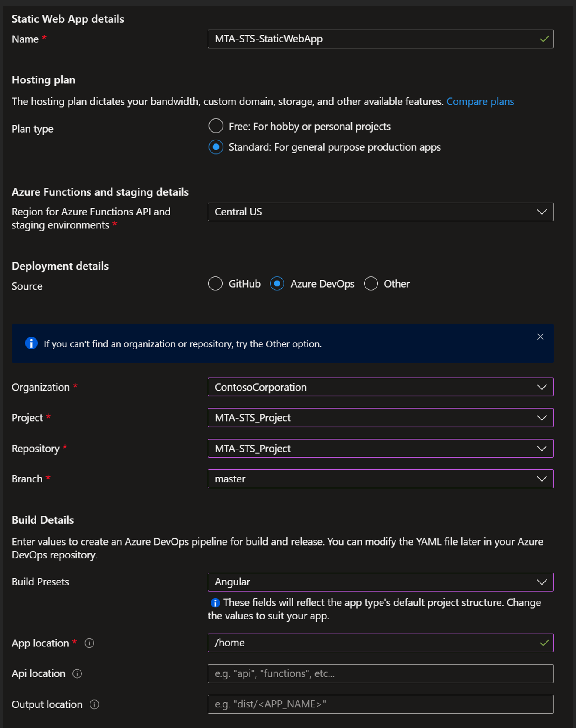Focus the App location input field
This screenshot has height=728, width=576.
pyautogui.click(x=373, y=643)
